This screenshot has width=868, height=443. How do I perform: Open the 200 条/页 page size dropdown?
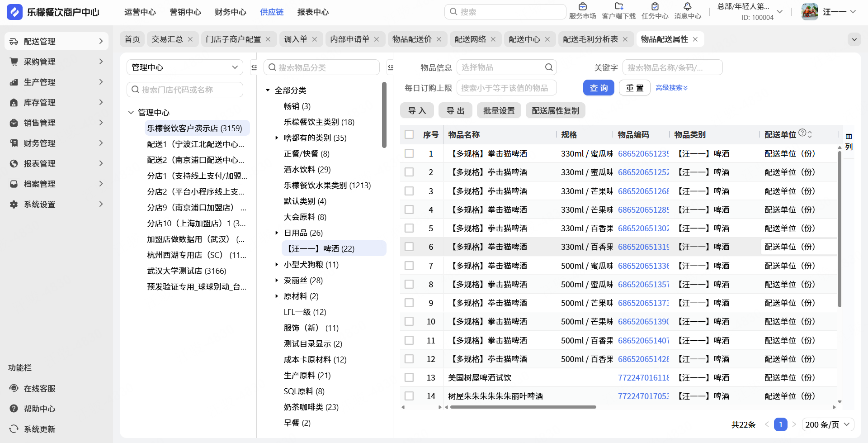[828, 424]
